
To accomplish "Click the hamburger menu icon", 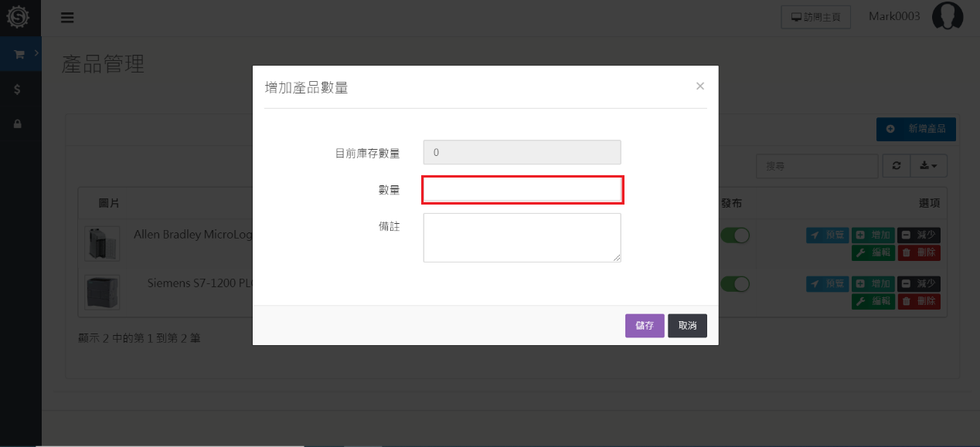I will 67,18.
